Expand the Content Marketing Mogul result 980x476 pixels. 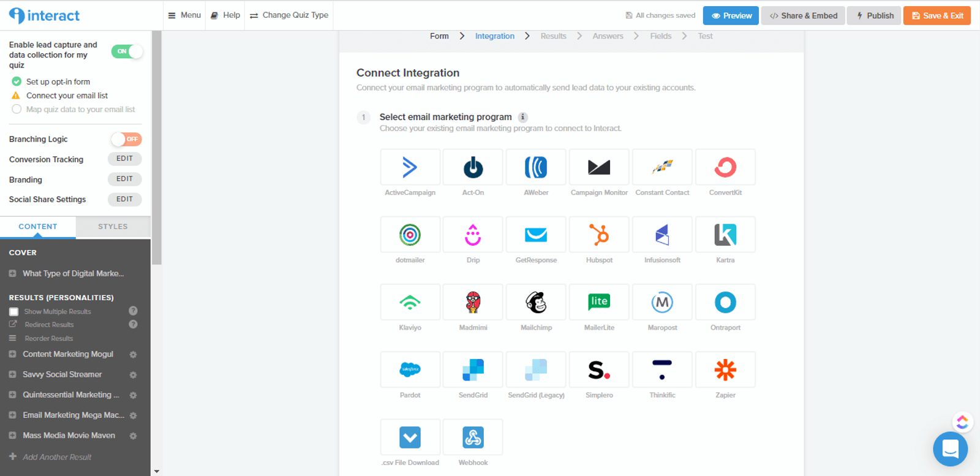click(x=12, y=354)
